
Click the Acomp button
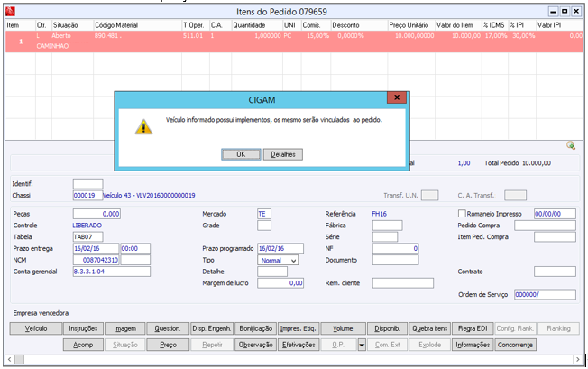(83, 345)
